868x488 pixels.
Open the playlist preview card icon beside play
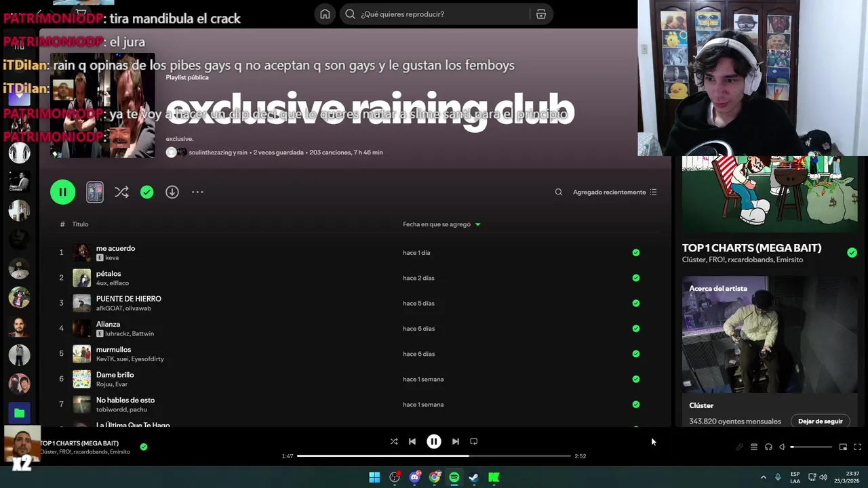tap(95, 192)
